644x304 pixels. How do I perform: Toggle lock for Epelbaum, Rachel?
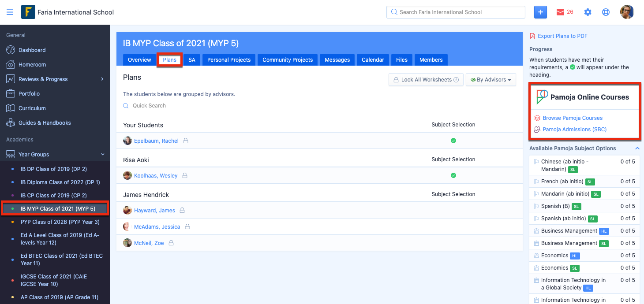186,141
